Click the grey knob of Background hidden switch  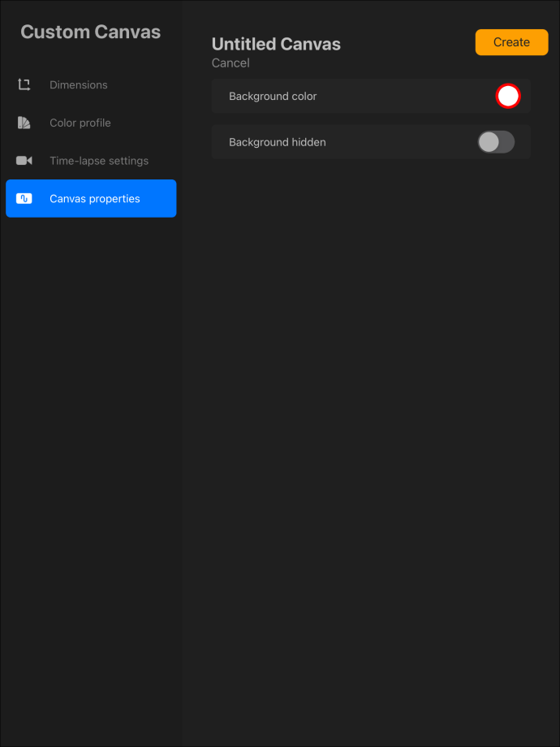[x=489, y=142]
